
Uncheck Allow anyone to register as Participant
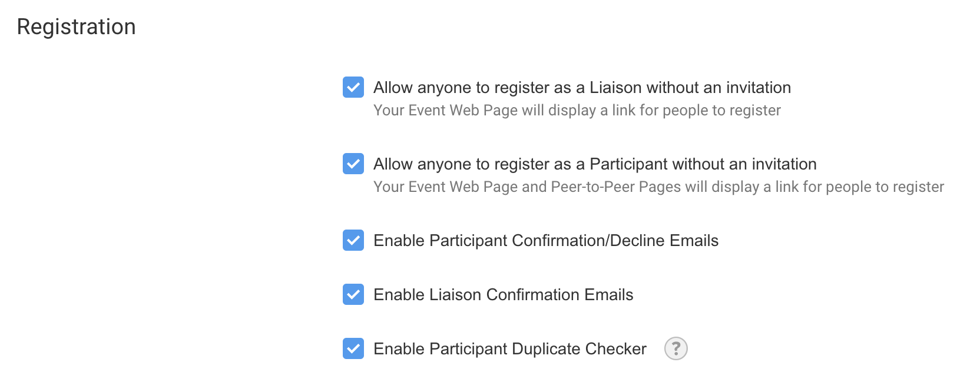tap(353, 164)
